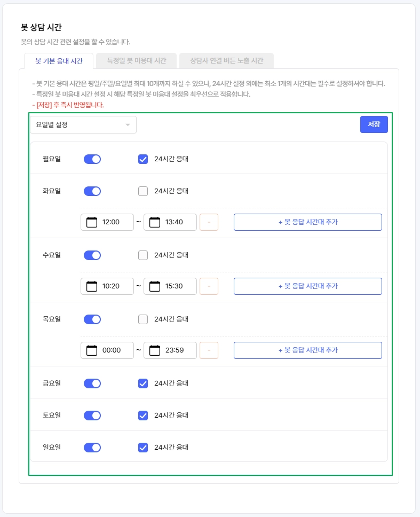Click calendar icon beside Wednesday 10:20 start time
Viewport: 420px width, 517px height.
point(92,286)
